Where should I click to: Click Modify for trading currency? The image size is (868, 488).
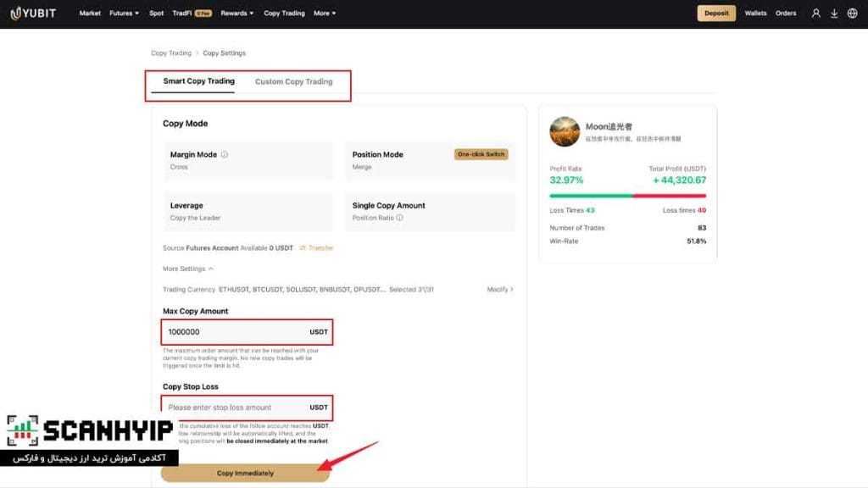(x=500, y=290)
